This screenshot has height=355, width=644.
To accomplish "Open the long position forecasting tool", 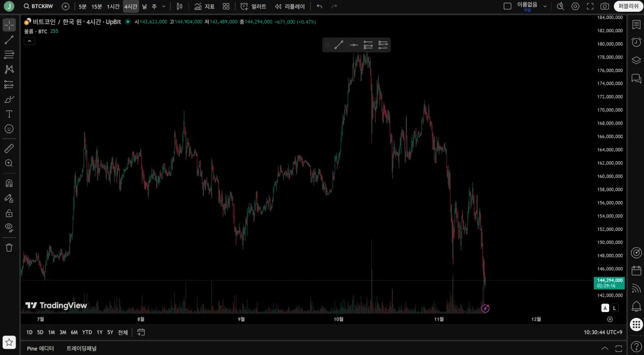I will click(9, 84).
